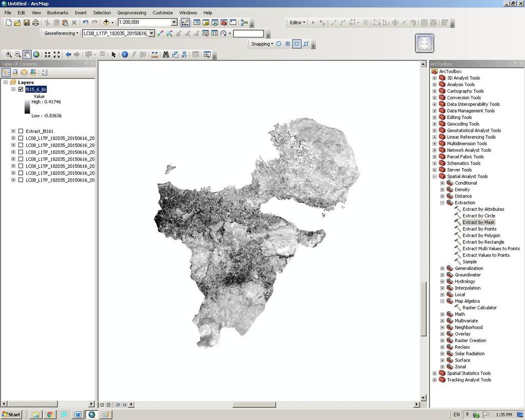List layers by visibility

pyautogui.click(x=24, y=72)
